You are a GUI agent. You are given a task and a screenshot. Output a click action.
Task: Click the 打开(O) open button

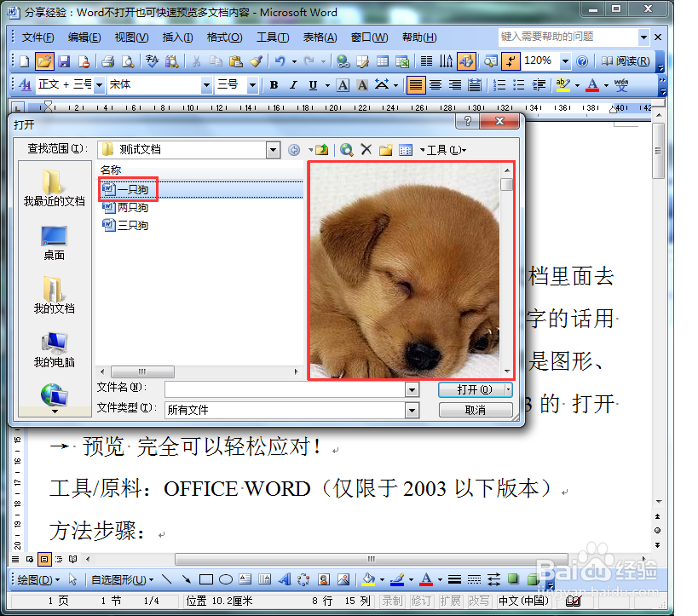(470, 390)
